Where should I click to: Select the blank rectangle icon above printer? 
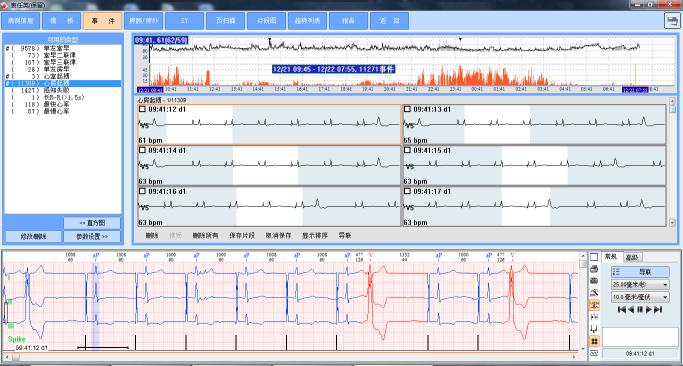point(594,257)
